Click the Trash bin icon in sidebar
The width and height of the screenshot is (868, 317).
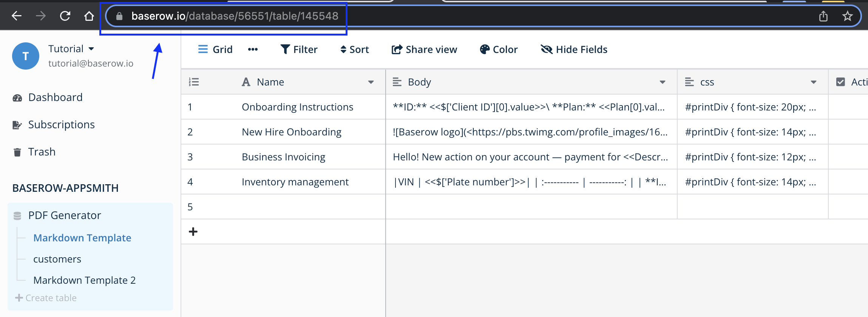tap(17, 152)
